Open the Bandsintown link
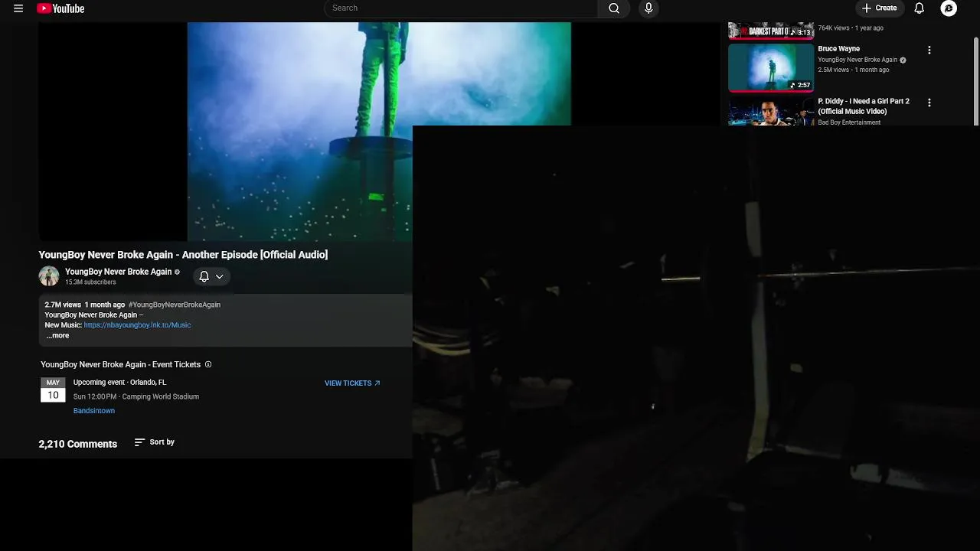This screenshot has width=980, height=551. (94, 411)
